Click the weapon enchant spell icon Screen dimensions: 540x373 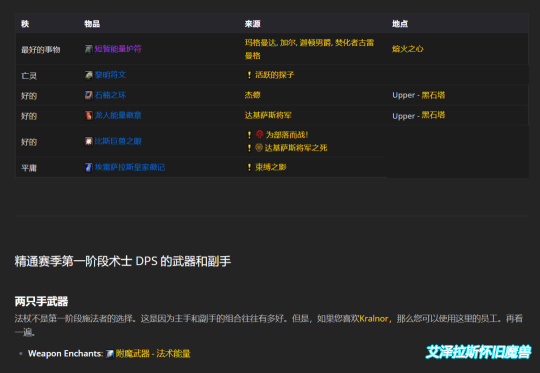click(x=110, y=354)
